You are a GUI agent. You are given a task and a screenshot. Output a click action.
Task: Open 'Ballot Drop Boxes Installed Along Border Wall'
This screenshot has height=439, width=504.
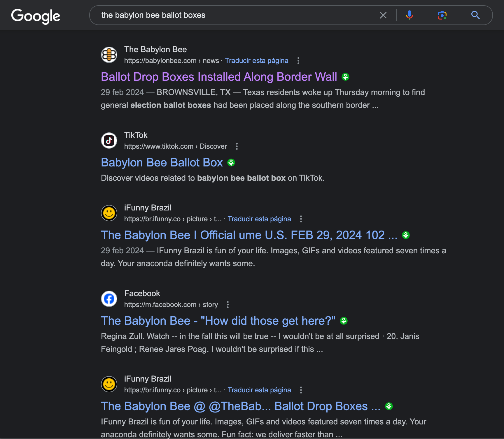point(219,77)
